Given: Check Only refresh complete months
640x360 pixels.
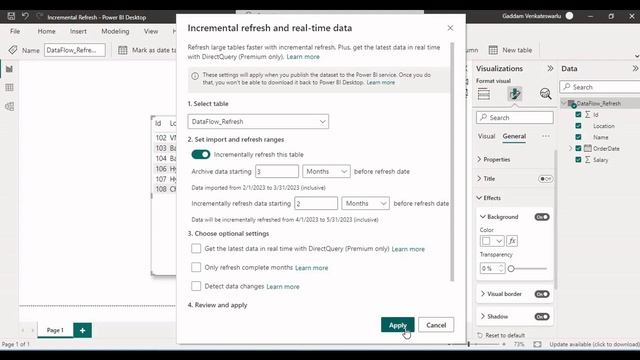Looking at the screenshot, I should coord(196,267).
